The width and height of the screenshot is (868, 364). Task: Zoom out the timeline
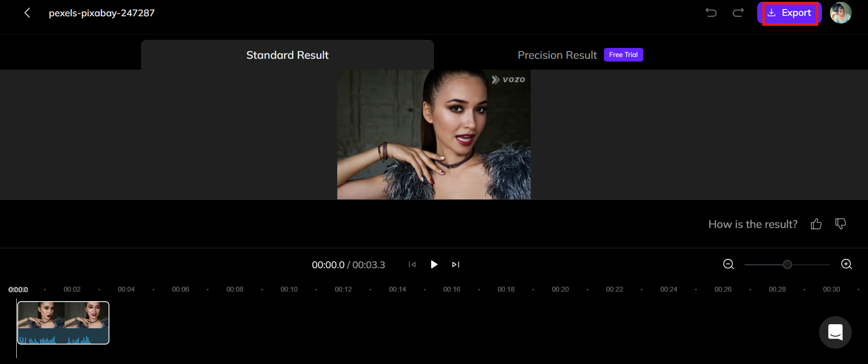point(729,264)
